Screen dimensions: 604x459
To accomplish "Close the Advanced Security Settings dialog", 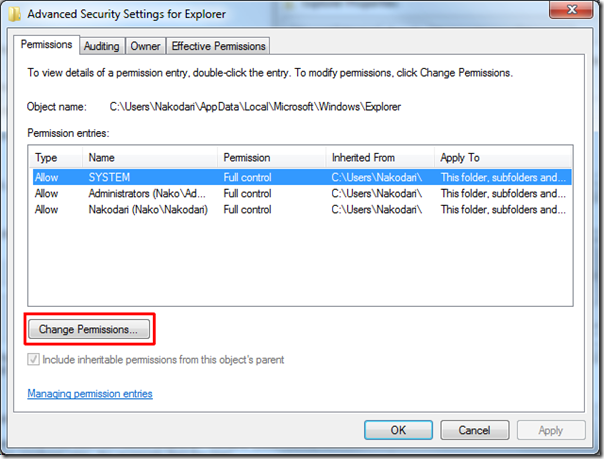I will pyautogui.click(x=568, y=14).
